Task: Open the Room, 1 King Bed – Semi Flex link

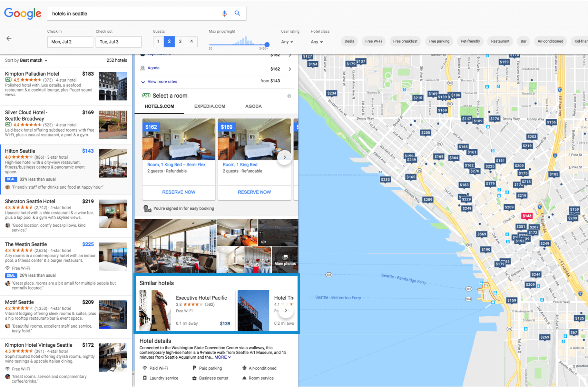Action: [176, 165]
